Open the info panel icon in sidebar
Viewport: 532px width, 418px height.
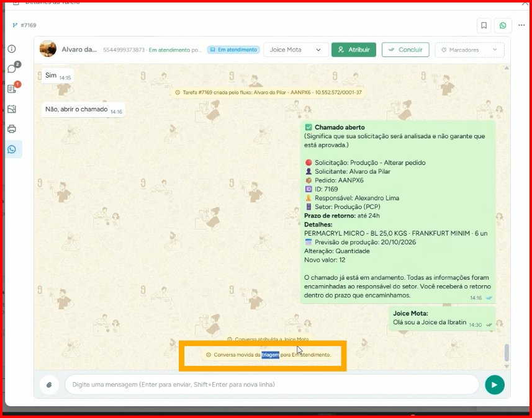12,49
